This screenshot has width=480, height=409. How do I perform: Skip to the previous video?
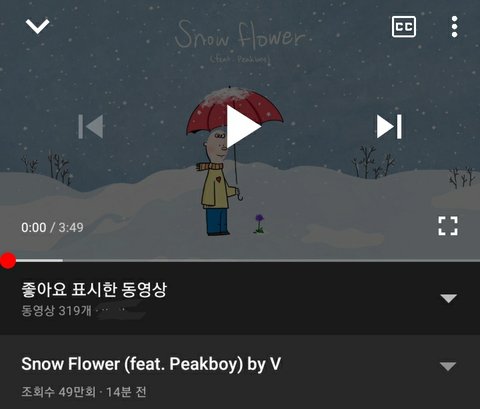91,126
